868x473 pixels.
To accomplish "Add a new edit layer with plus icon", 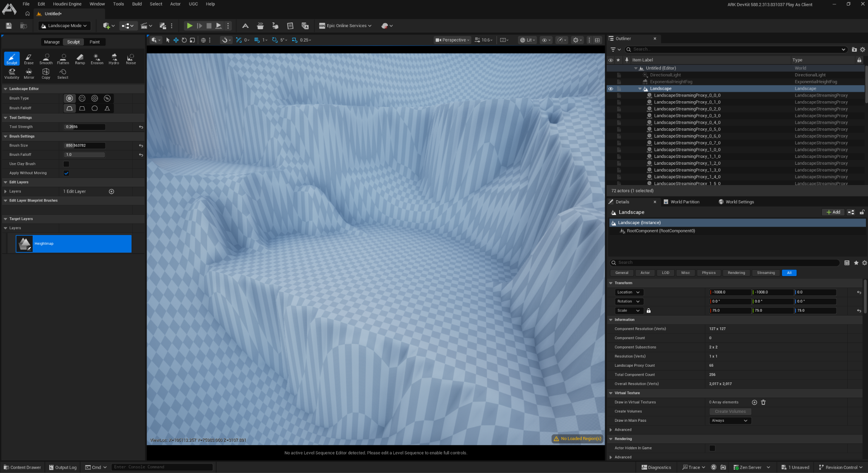I will [111, 191].
